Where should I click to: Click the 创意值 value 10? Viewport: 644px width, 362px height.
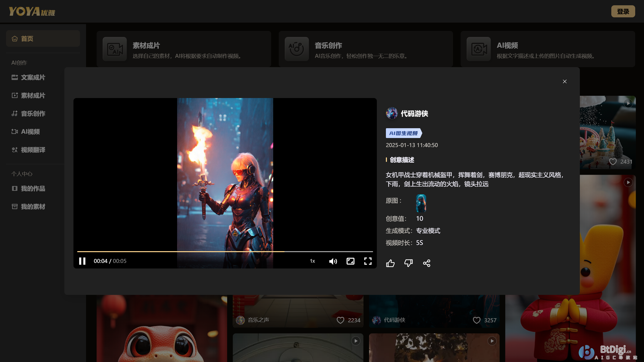(x=420, y=218)
